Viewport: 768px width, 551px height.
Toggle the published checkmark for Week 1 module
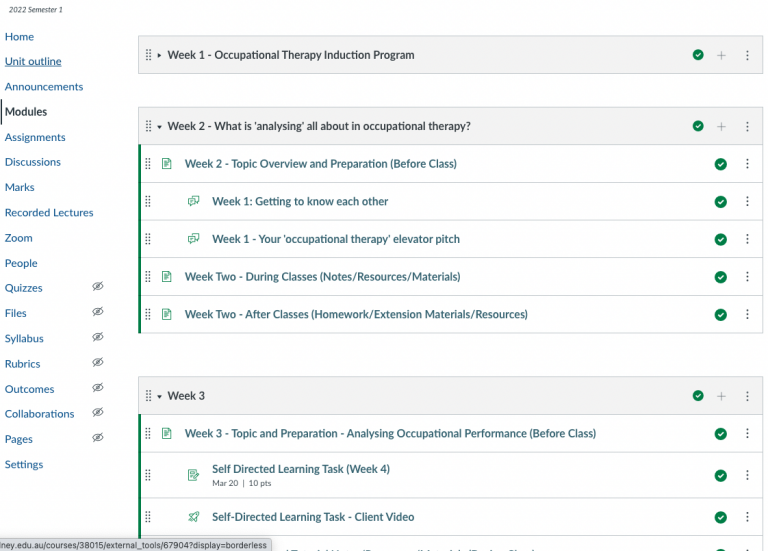[x=698, y=55]
